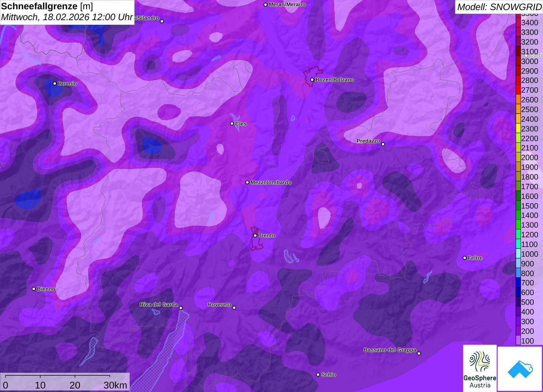Click the Bozen/Bolzano city marker dot
The image size is (543, 392).
point(312,79)
